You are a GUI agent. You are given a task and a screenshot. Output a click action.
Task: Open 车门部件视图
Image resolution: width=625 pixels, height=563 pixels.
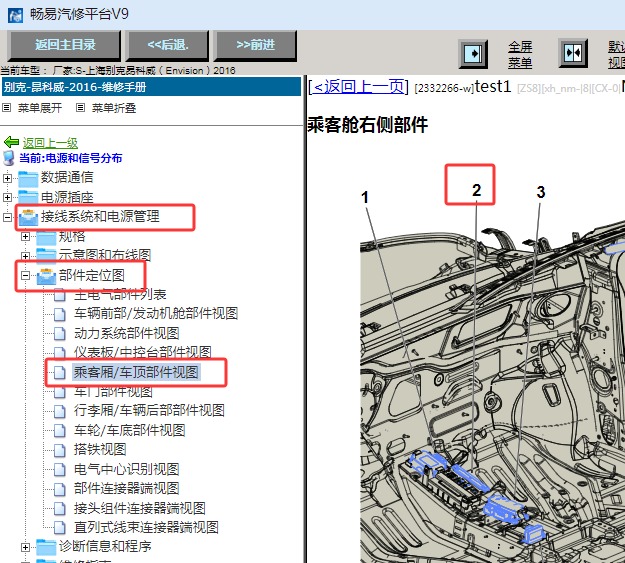click(x=113, y=392)
